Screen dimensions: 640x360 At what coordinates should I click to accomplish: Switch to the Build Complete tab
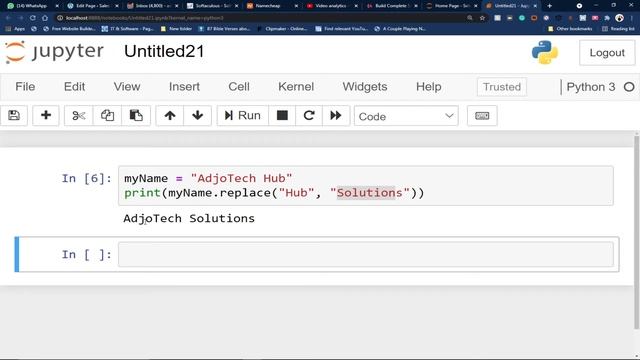(x=391, y=6)
